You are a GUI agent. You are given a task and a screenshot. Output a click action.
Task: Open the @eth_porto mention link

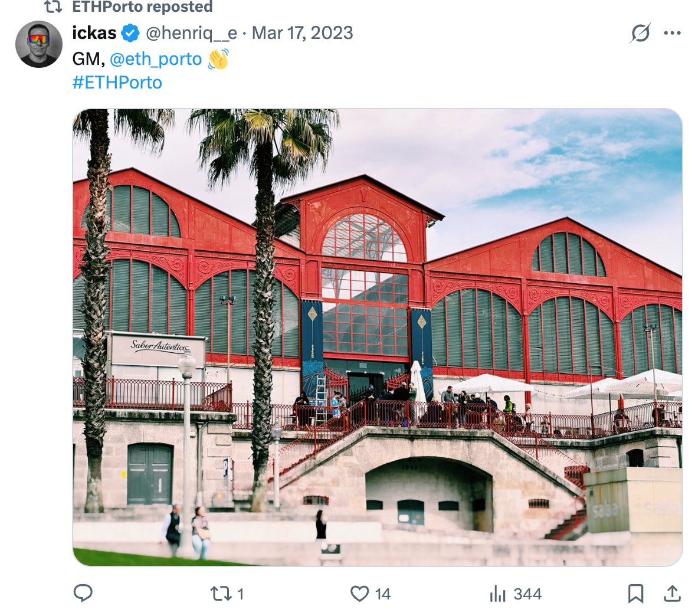[156, 59]
